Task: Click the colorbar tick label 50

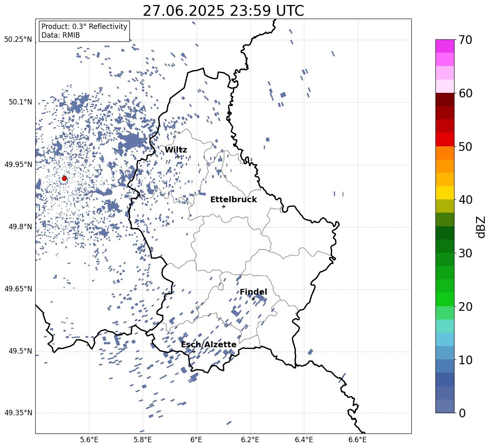Action: (466, 147)
